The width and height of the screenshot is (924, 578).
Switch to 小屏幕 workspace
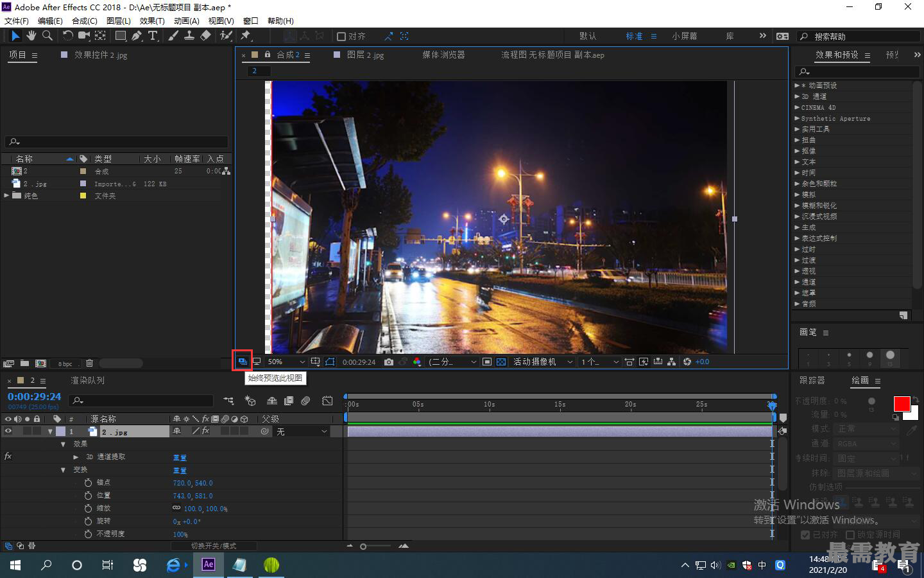tap(685, 36)
